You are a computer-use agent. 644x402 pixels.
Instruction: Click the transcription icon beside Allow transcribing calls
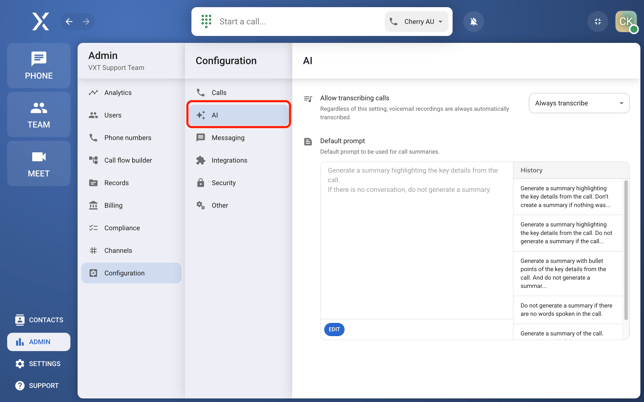point(308,99)
